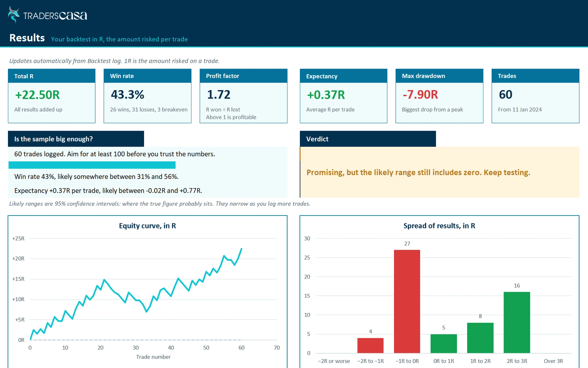This screenshot has width=588, height=368.
Task: Select the 43.3% win rate value
Action: pyautogui.click(x=128, y=95)
